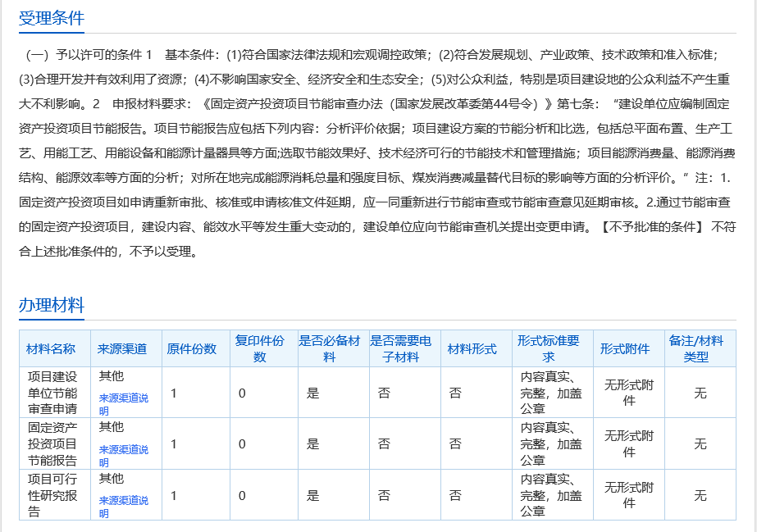Open 来源渠道说明 link for 固定资产投资项目节能报告
757x532 pixels.
(124, 456)
